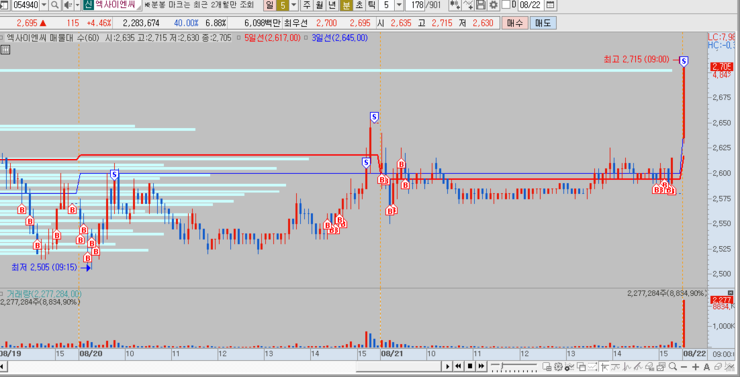This screenshot has width=740, height=377.
Task: Click the stop button in playback controls
Action: (470, 366)
